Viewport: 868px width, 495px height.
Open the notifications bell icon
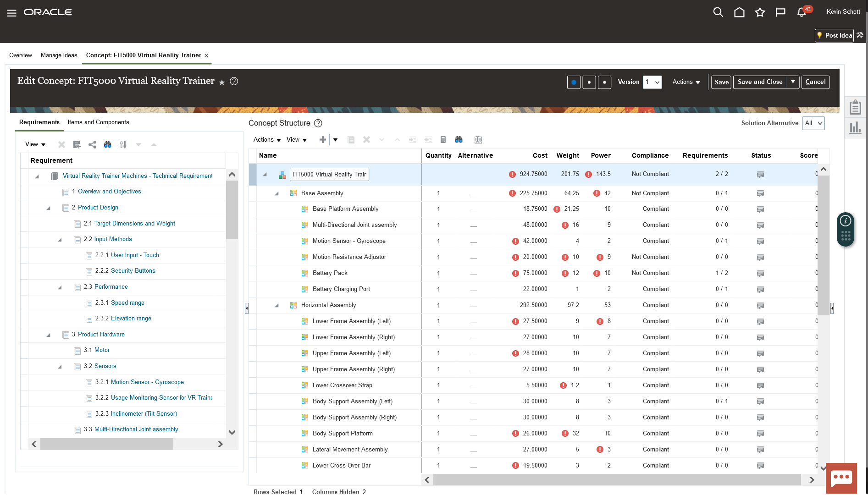tap(802, 12)
